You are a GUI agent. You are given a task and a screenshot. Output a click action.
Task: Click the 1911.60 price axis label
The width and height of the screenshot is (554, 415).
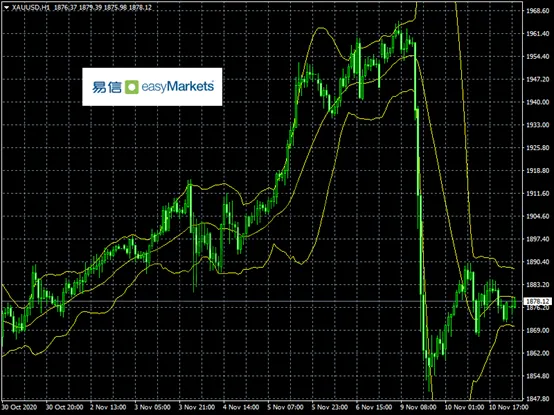click(x=538, y=194)
